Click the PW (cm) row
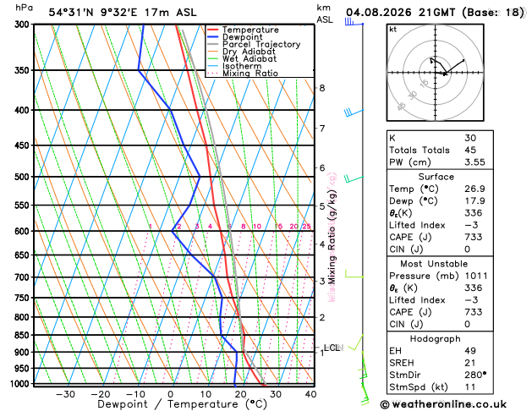Image resolution: width=532 pixels, height=411 pixels. [440, 162]
